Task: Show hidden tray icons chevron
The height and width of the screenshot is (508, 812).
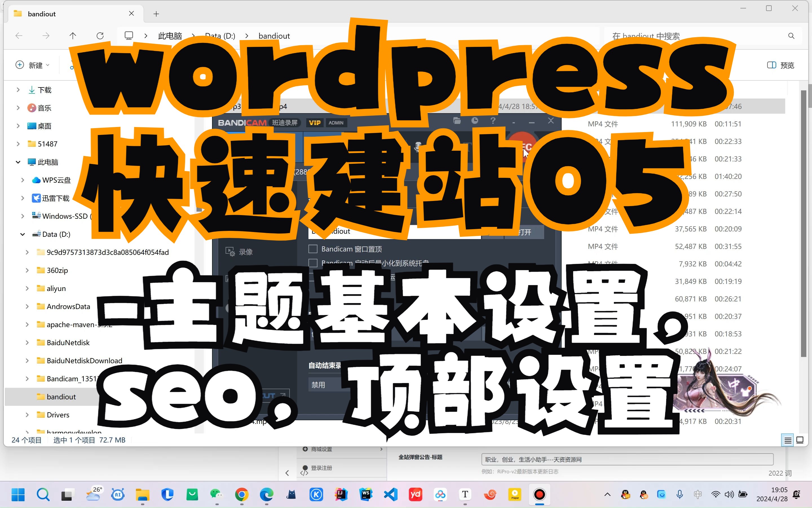Action: [607, 494]
